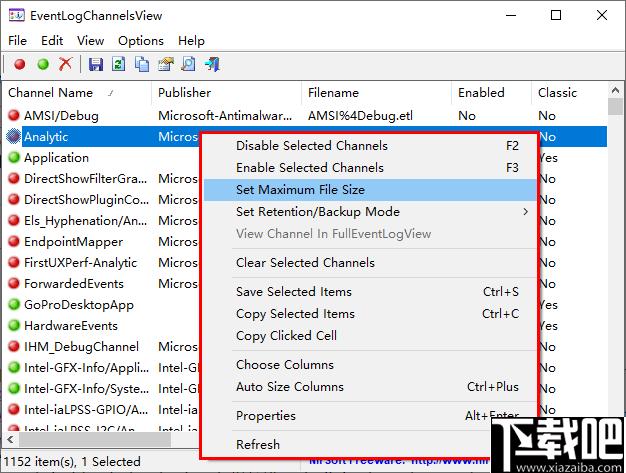Image resolution: width=626 pixels, height=473 pixels.
Task: Sort by the Filename column header
Action: point(376,93)
